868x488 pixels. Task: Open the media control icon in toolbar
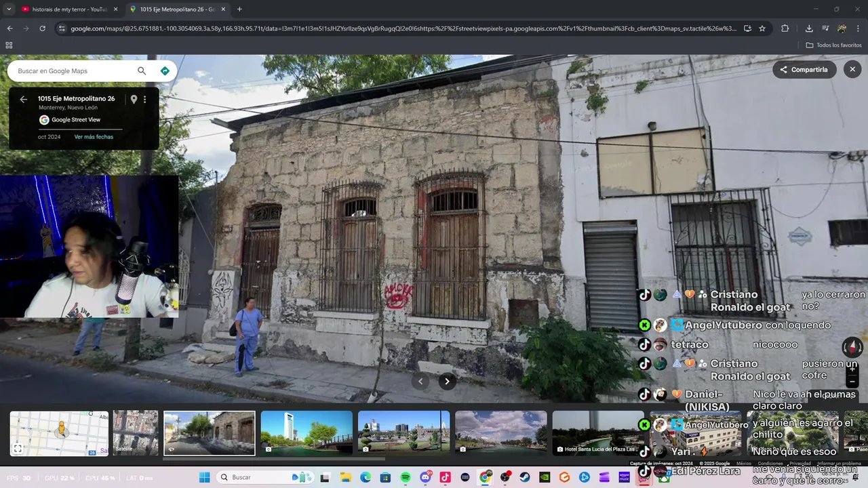click(x=825, y=28)
